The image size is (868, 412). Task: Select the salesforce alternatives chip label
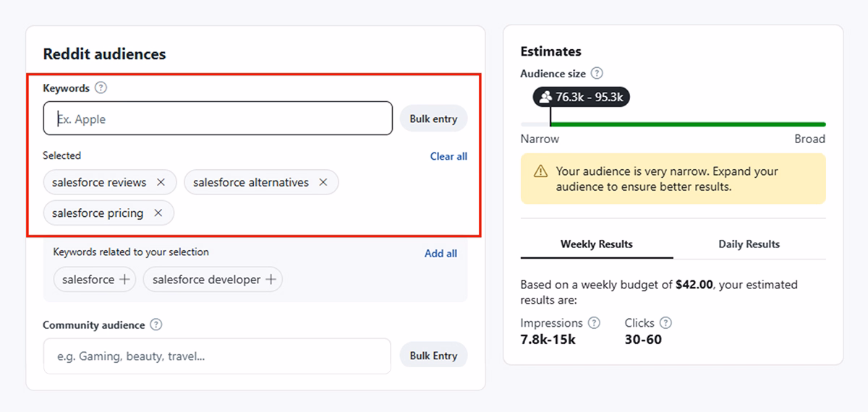251,182
